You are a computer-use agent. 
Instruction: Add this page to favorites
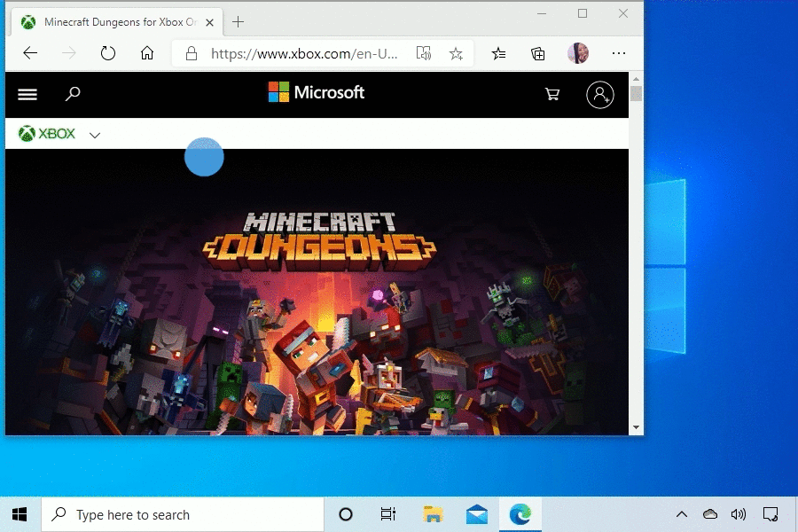coord(456,53)
